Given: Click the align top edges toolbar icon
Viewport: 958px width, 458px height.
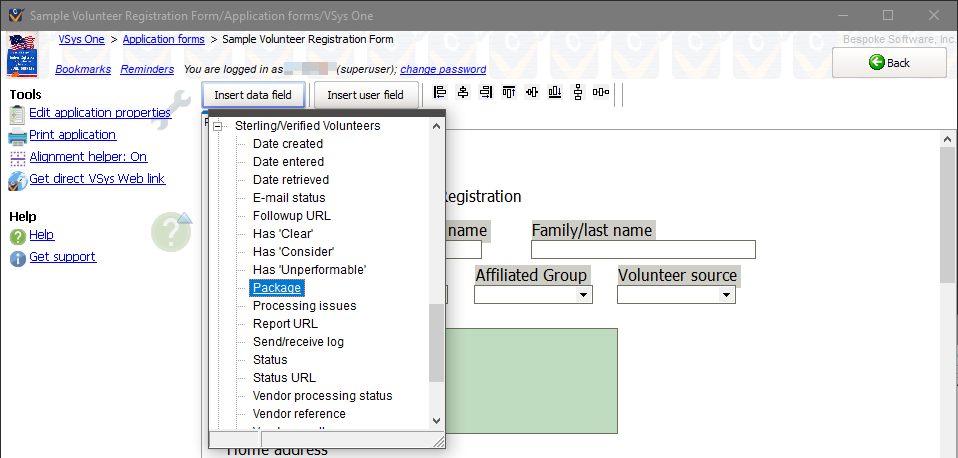Looking at the screenshot, I should tap(509, 93).
